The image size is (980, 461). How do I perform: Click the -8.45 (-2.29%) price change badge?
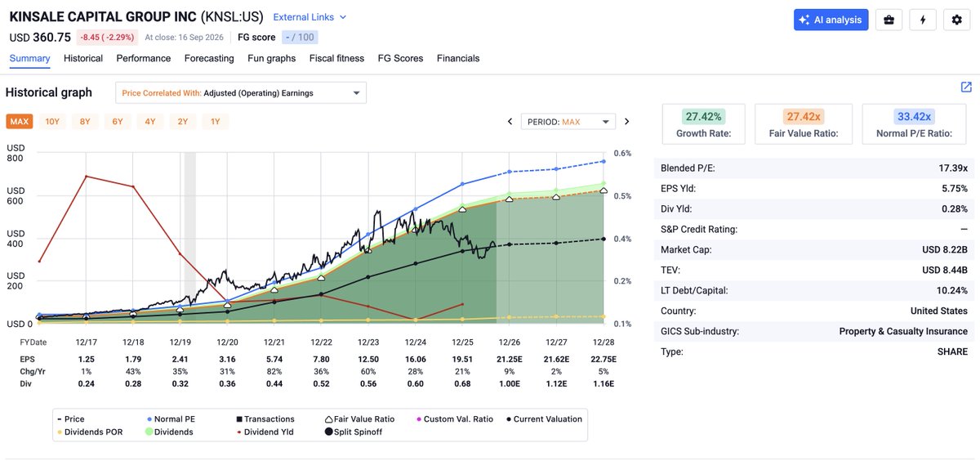[x=106, y=37]
